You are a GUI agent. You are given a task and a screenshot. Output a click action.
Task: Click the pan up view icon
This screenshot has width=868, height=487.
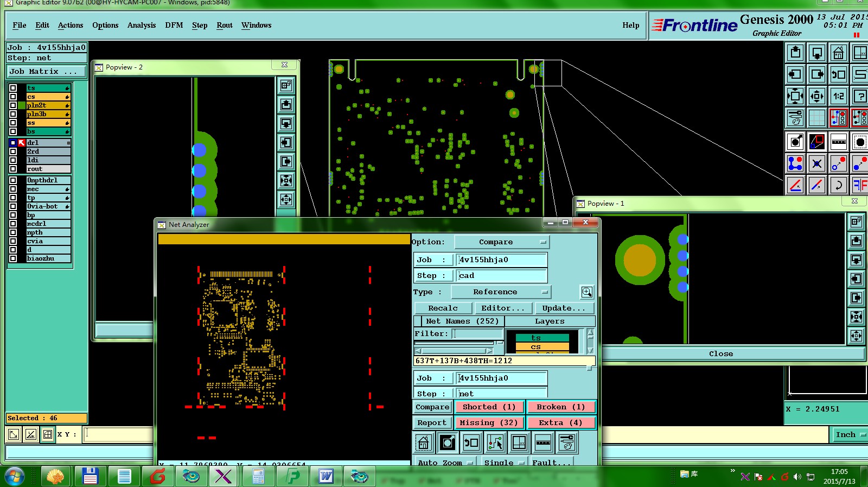(795, 53)
